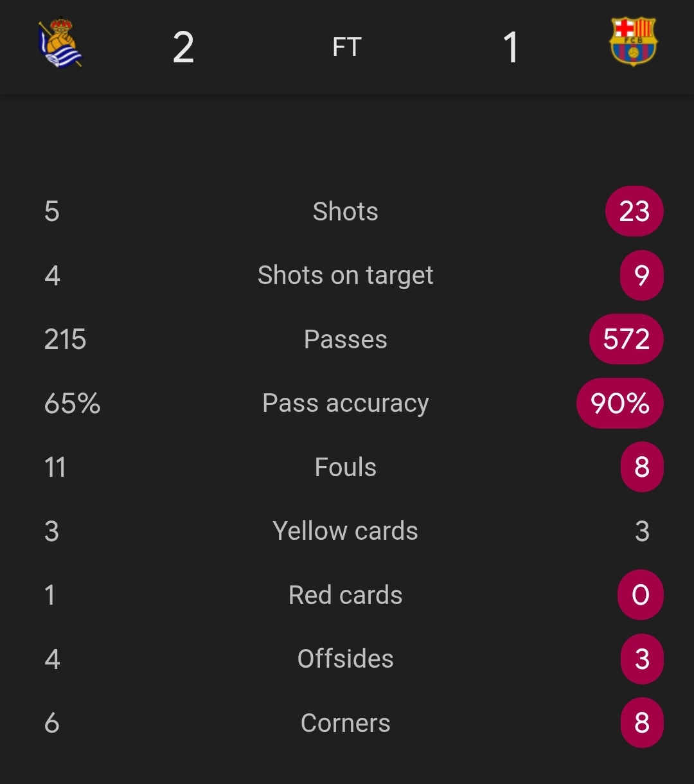This screenshot has height=784, width=694.
Task: Tap the highlighted 23 shots badge
Action: click(634, 211)
